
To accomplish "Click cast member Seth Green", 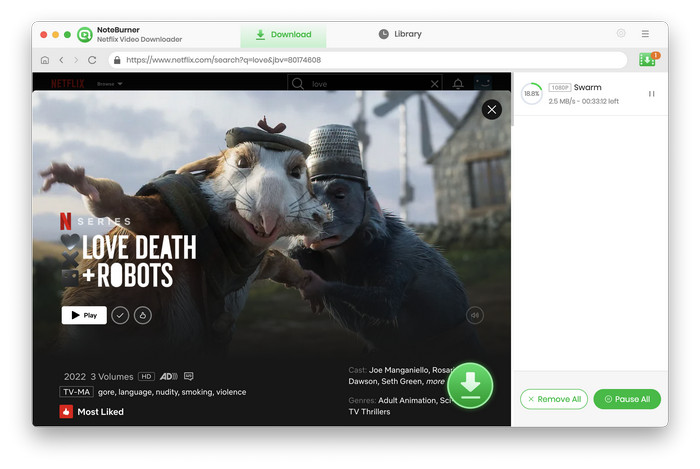I will click(x=402, y=381).
